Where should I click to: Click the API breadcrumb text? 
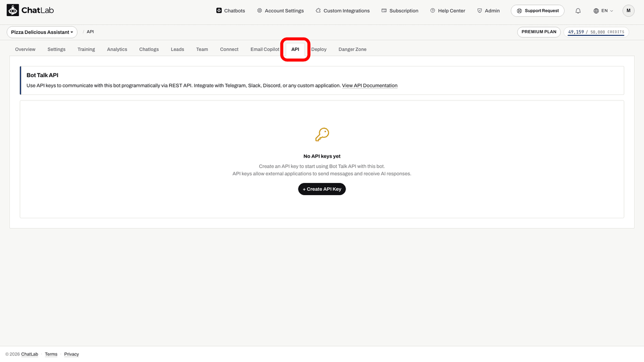pos(90,32)
